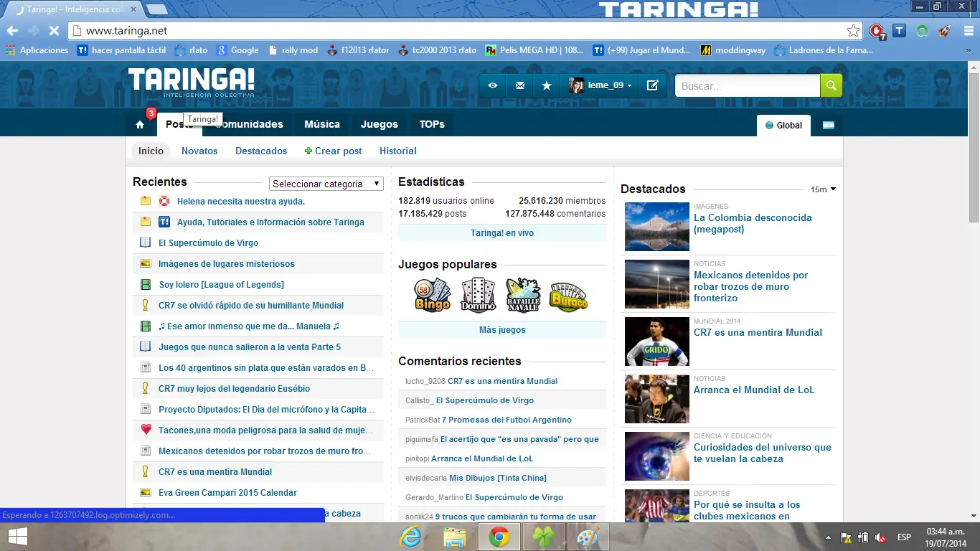
Task: Open the Seleccionar categoría dropdown
Action: click(x=326, y=184)
